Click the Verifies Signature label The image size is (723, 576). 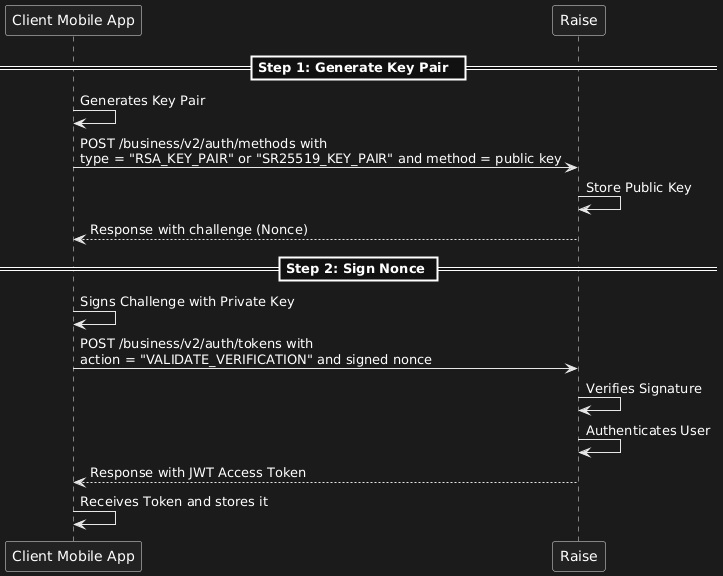pyautogui.click(x=643, y=388)
